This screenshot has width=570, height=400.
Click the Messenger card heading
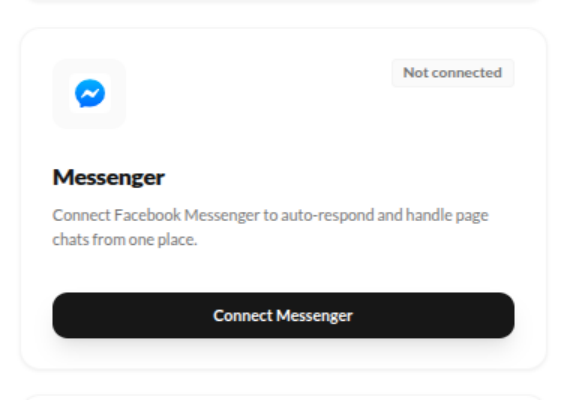(109, 177)
